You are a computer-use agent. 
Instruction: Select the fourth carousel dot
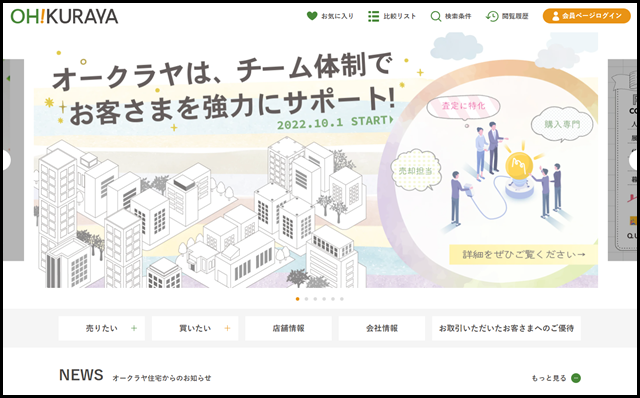pos(324,299)
